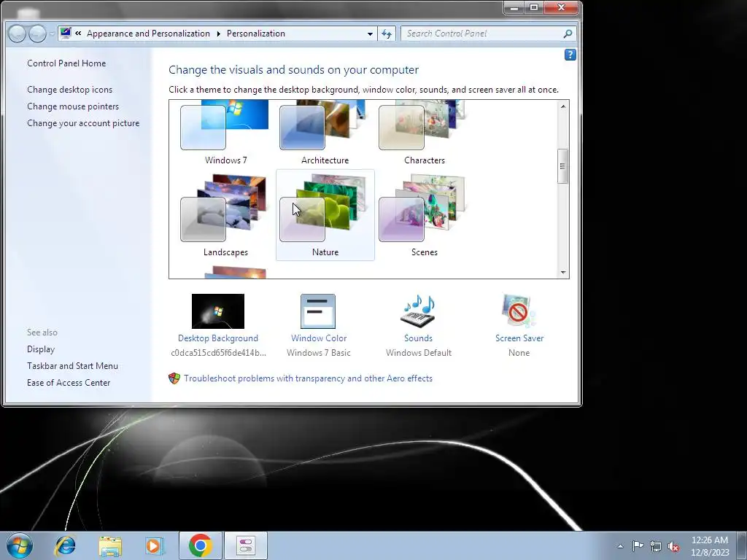Screen dimensions: 747x560
Task: Open Change mouse pointers
Action: point(73,106)
